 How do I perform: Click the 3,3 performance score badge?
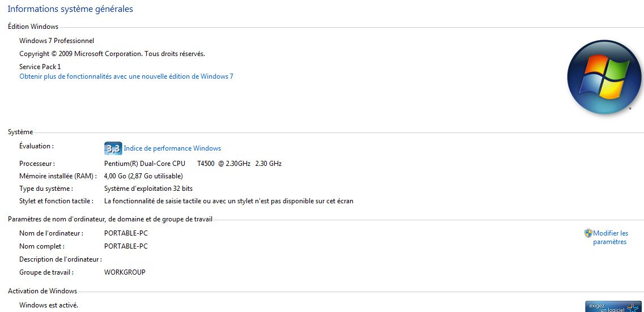[113, 148]
